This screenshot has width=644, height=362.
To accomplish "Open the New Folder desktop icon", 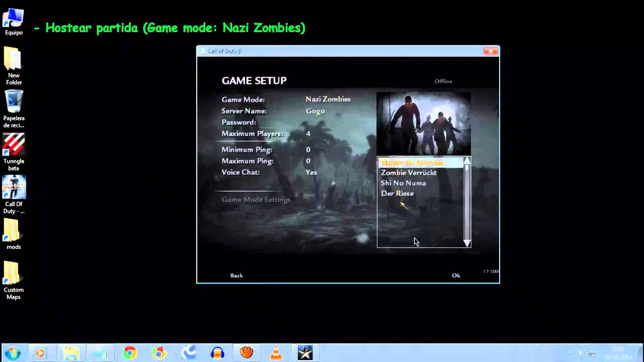I will (14, 66).
